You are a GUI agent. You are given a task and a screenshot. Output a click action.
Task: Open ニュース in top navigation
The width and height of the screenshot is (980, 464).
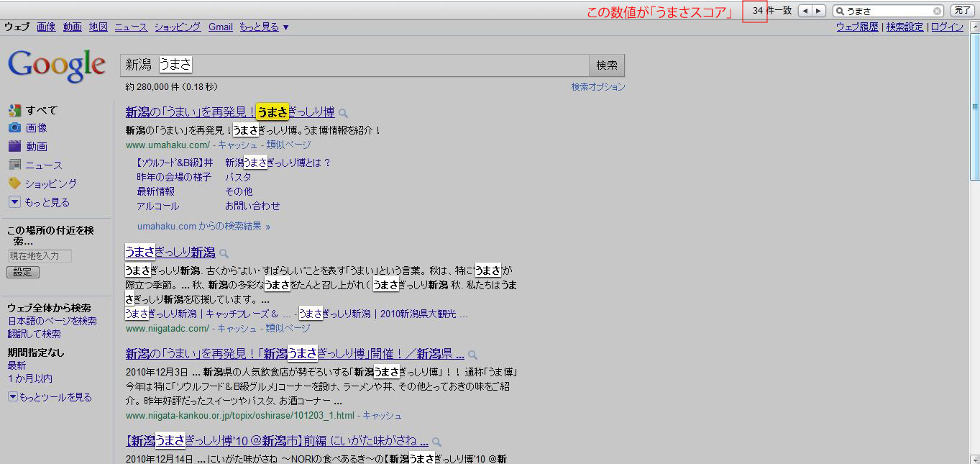point(131,27)
